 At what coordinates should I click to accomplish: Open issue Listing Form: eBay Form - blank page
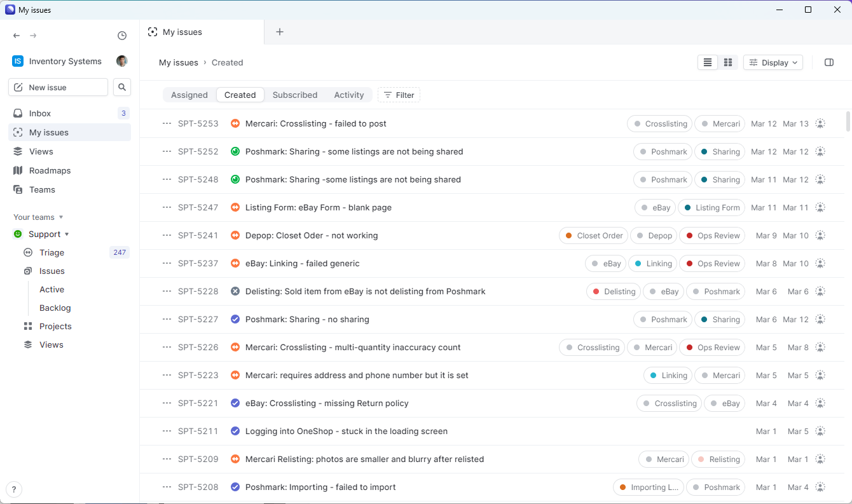(319, 208)
